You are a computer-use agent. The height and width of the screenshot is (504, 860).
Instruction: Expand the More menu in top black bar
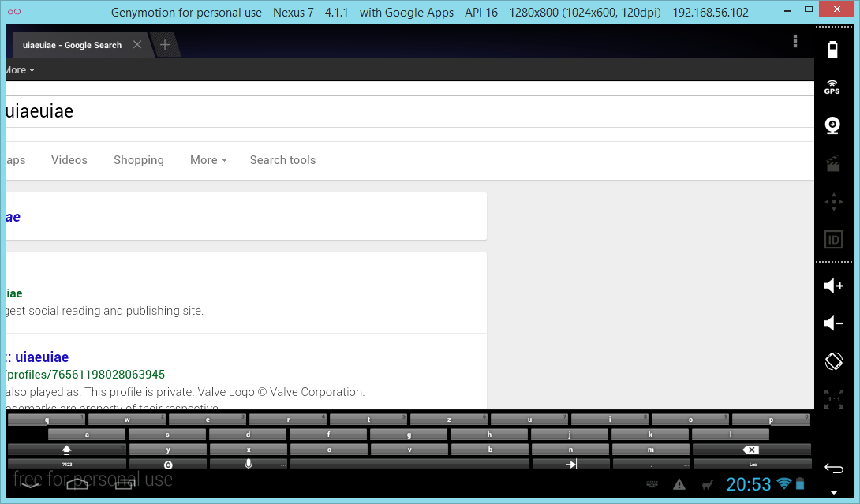(19, 70)
